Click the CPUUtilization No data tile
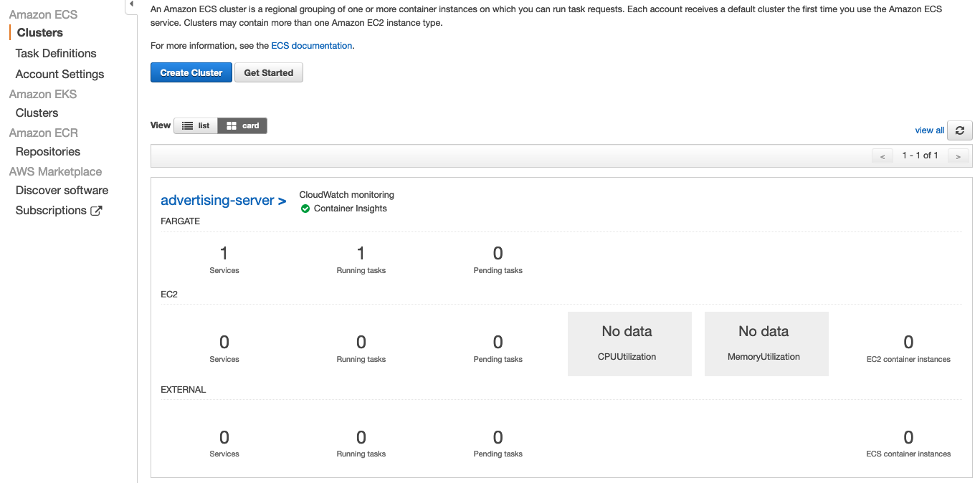 (x=629, y=343)
